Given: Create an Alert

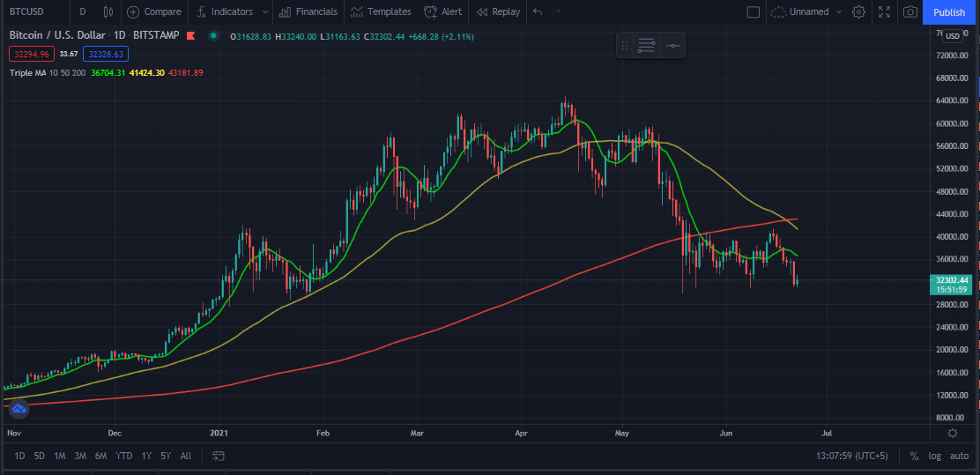Looking at the screenshot, I should click(442, 11).
